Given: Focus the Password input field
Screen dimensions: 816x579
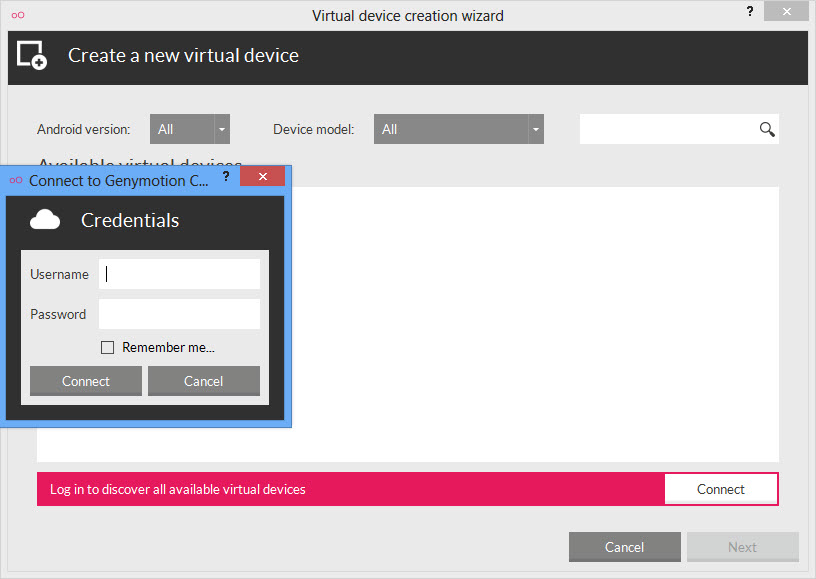Looking at the screenshot, I should point(180,314).
